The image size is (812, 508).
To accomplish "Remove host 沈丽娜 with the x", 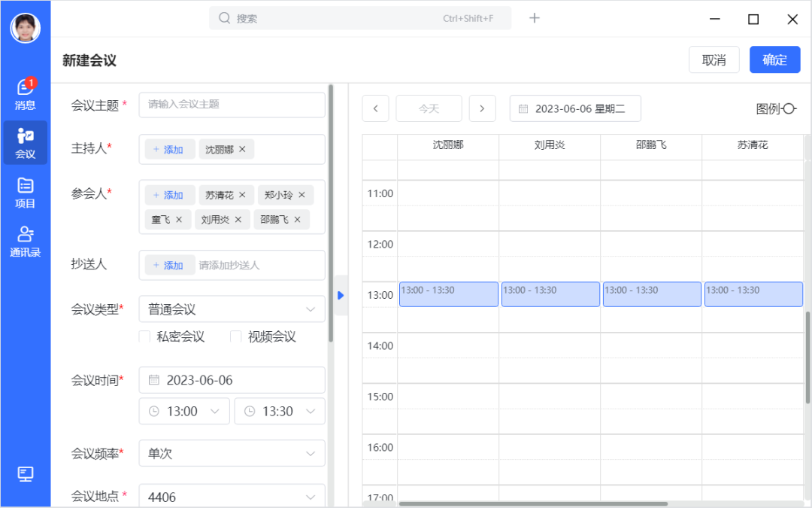I will (242, 149).
